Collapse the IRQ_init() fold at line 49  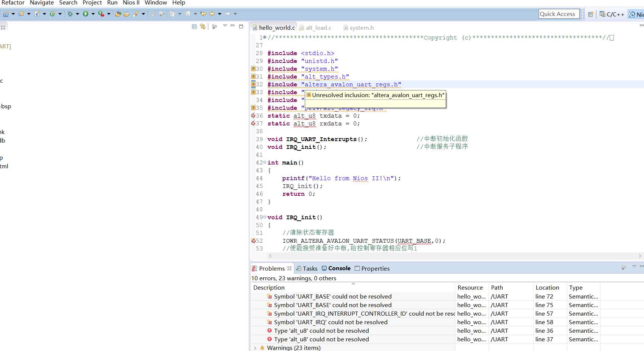265,217
